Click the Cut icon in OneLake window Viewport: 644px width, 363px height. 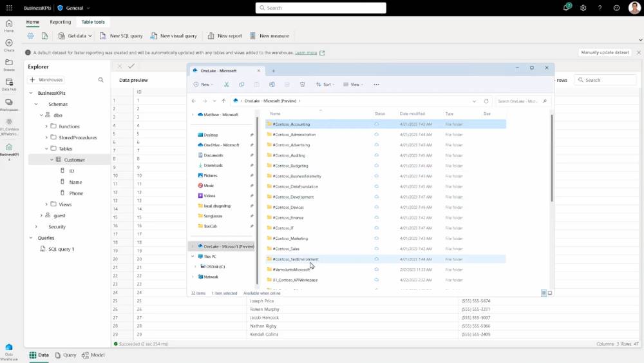point(226,84)
